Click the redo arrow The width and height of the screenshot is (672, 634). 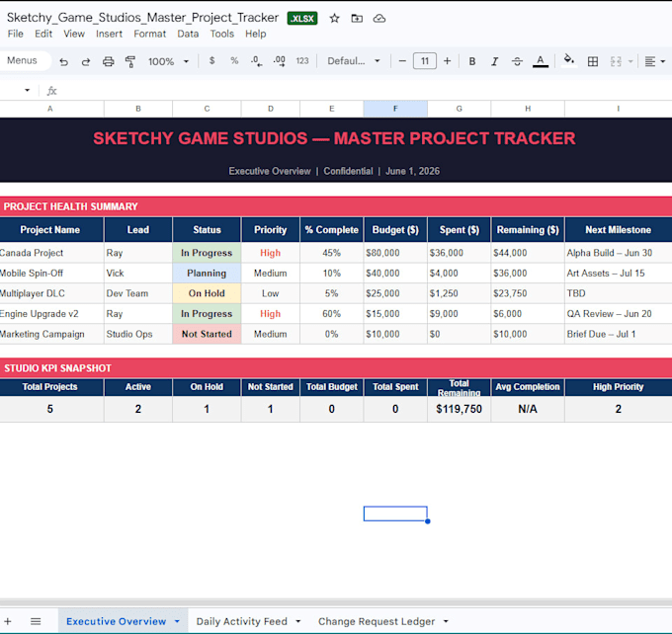pos(86,61)
